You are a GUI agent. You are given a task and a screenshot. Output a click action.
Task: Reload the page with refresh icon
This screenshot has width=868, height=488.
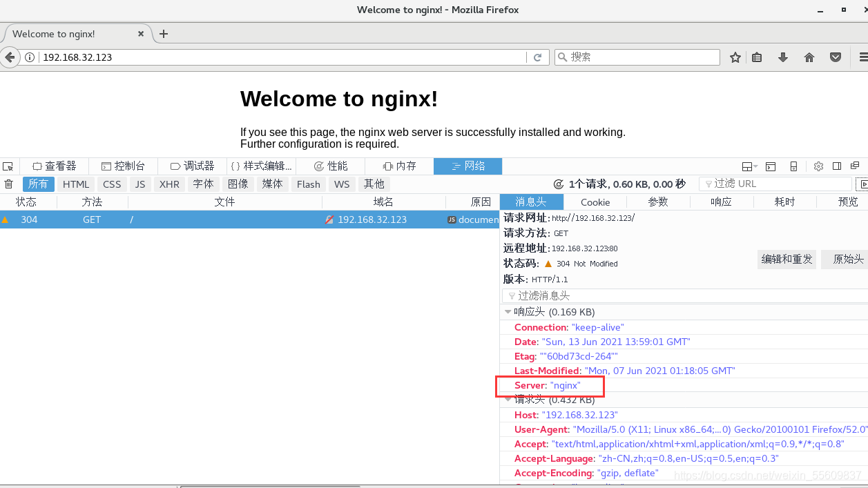[537, 57]
